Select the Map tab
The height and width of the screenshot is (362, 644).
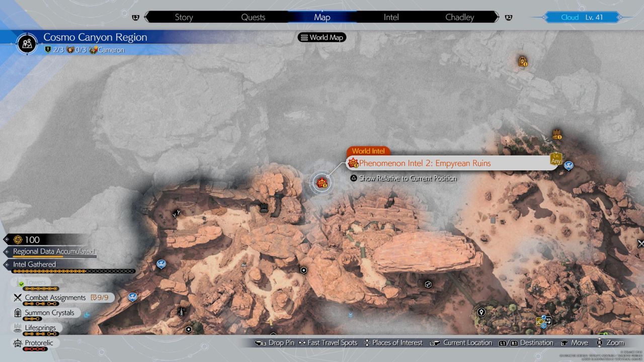[322, 17]
